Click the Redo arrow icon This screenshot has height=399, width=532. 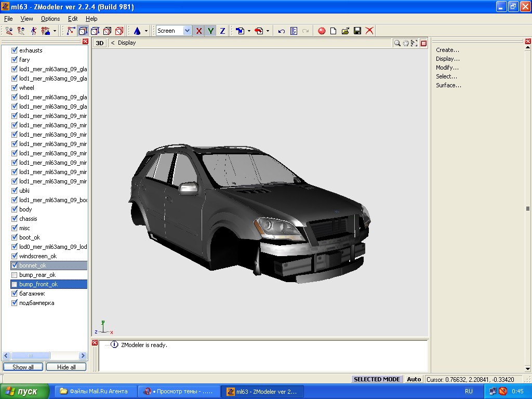pyautogui.click(x=305, y=31)
